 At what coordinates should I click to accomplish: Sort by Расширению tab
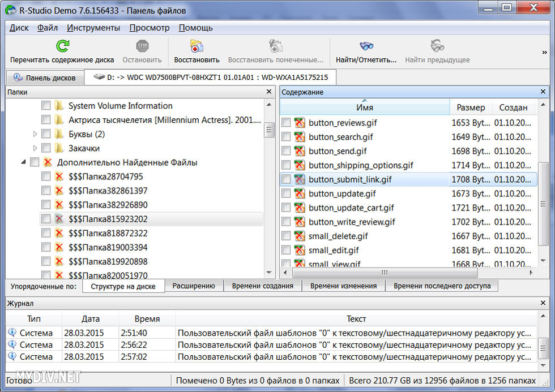pos(194,286)
